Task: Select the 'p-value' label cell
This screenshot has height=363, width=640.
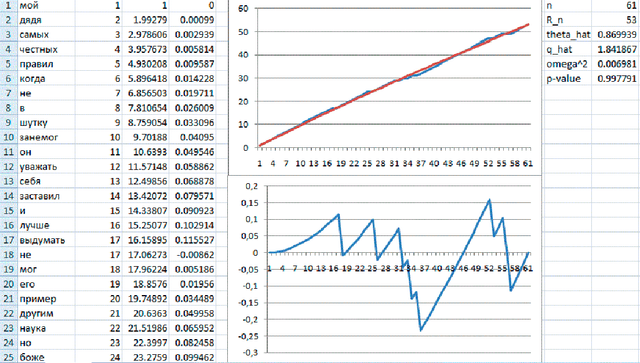Action: point(568,78)
